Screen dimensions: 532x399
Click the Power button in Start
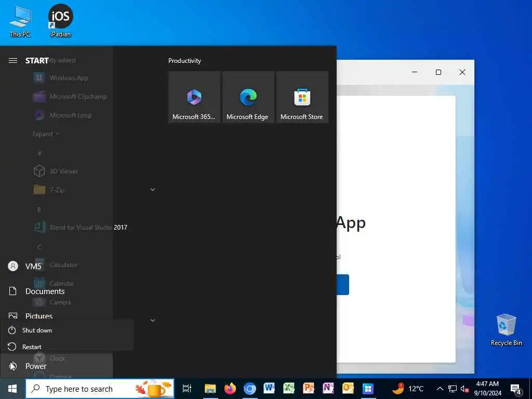pyautogui.click(x=56, y=366)
